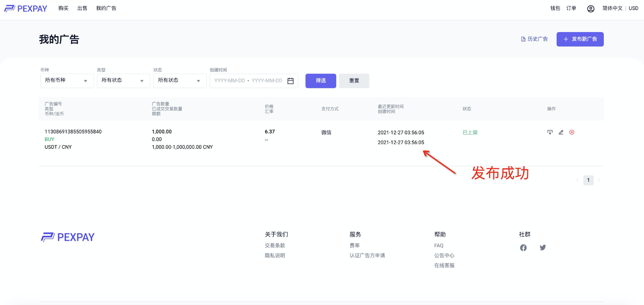Click the PEXPAY logo in header

coord(26,8)
